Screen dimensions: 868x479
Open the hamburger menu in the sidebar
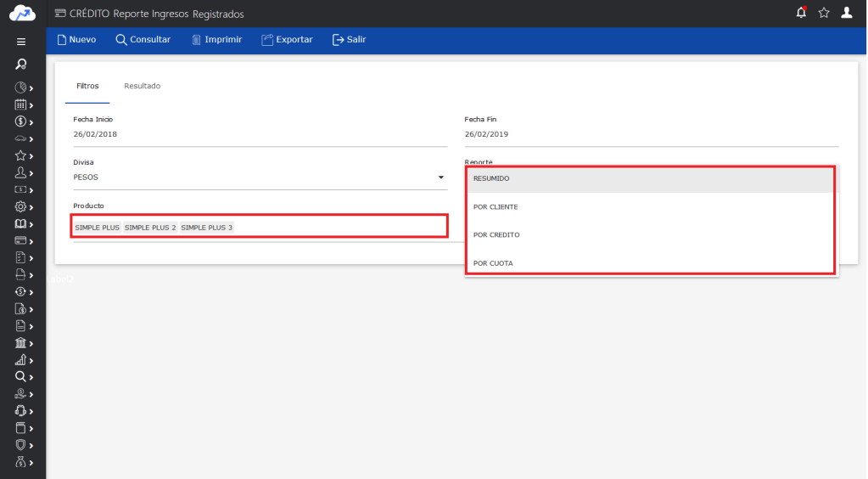pyautogui.click(x=21, y=41)
